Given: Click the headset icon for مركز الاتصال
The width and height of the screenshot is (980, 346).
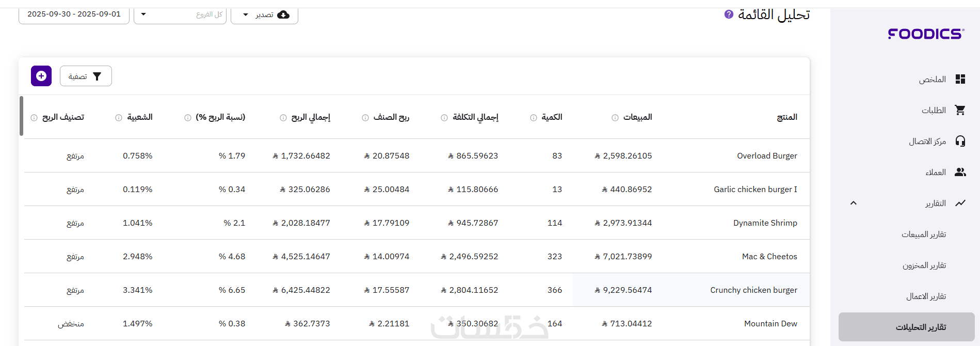Looking at the screenshot, I should (x=960, y=141).
